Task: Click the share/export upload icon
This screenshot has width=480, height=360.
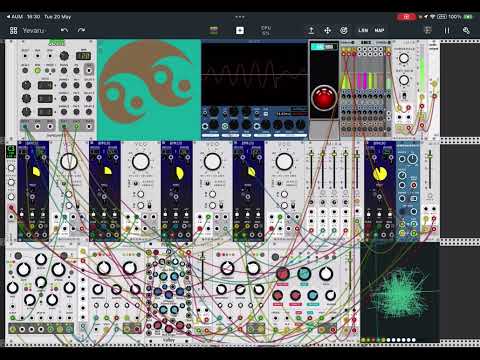Action: pyautogui.click(x=311, y=30)
